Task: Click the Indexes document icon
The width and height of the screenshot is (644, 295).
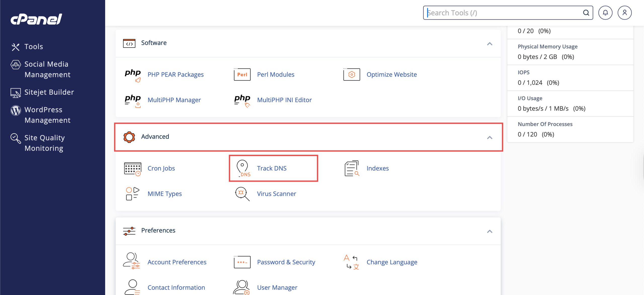Action: click(x=351, y=168)
